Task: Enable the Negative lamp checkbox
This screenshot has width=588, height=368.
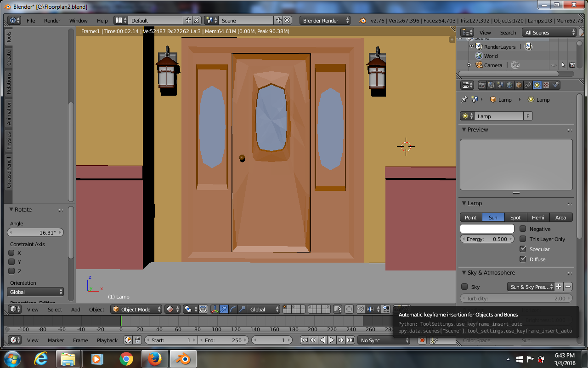Action: [523, 229]
